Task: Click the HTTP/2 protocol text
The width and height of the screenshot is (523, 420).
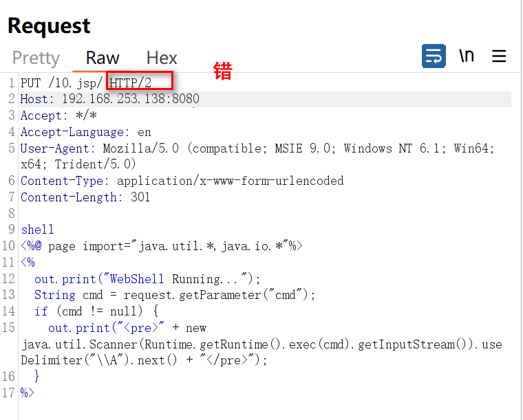Action: point(131,82)
